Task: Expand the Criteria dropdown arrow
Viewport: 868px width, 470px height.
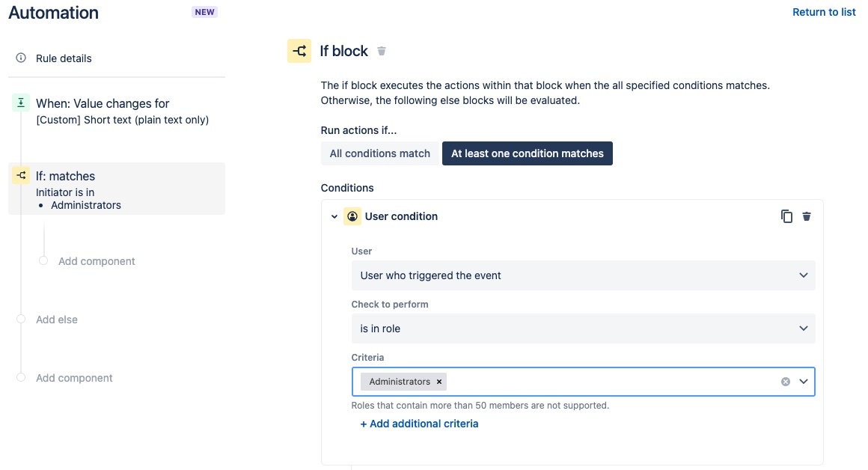Action: pyautogui.click(x=804, y=382)
